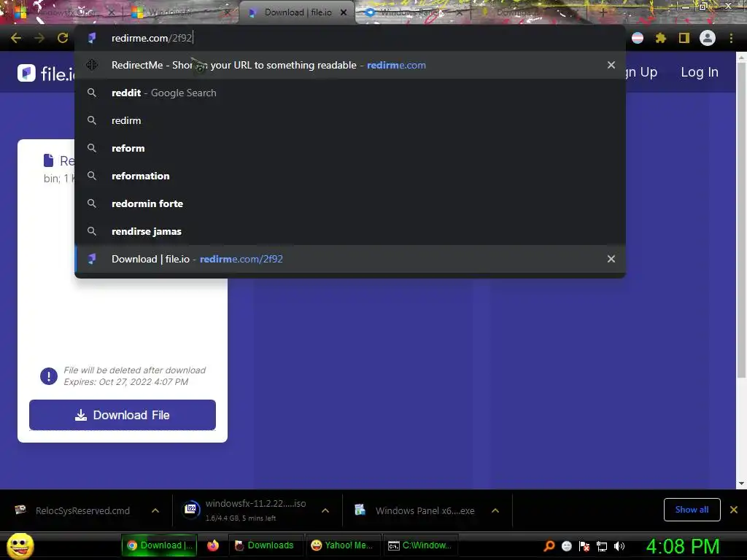The height and width of the screenshot is (560, 747).
Task: Click the Download File button
Action: (x=123, y=415)
